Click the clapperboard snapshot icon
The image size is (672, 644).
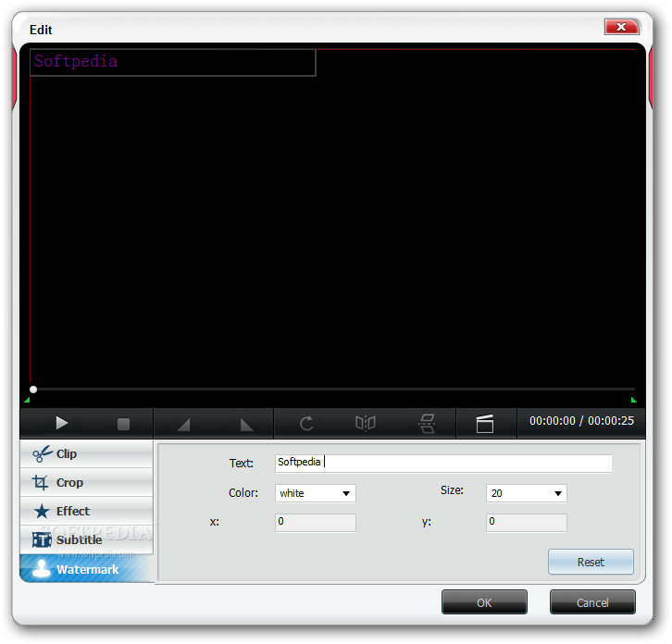click(x=485, y=424)
